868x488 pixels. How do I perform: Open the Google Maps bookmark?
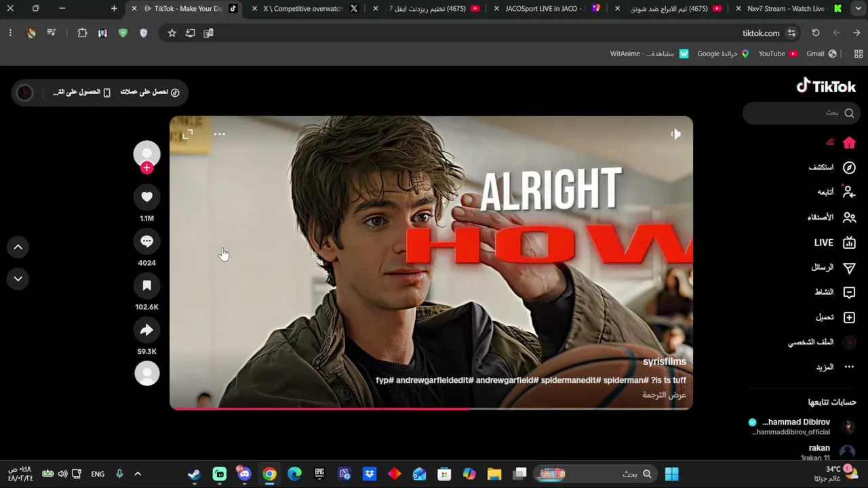[x=723, y=54]
